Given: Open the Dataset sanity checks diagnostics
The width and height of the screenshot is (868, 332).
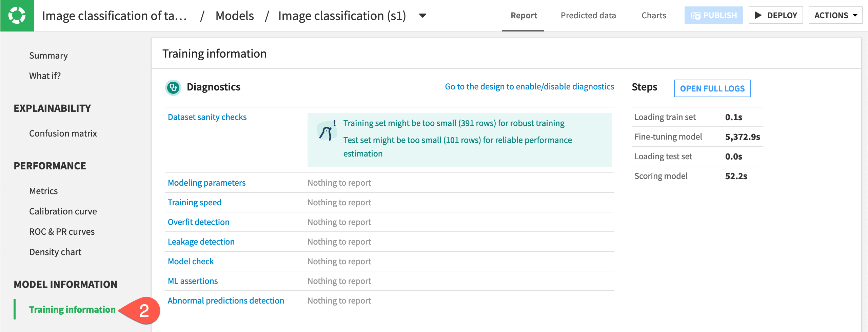Looking at the screenshot, I should (x=207, y=117).
